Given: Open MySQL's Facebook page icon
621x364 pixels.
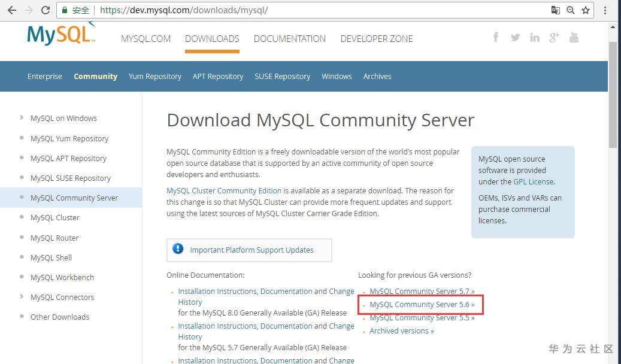Looking at the screenshot, I should [x=496, y=38].
